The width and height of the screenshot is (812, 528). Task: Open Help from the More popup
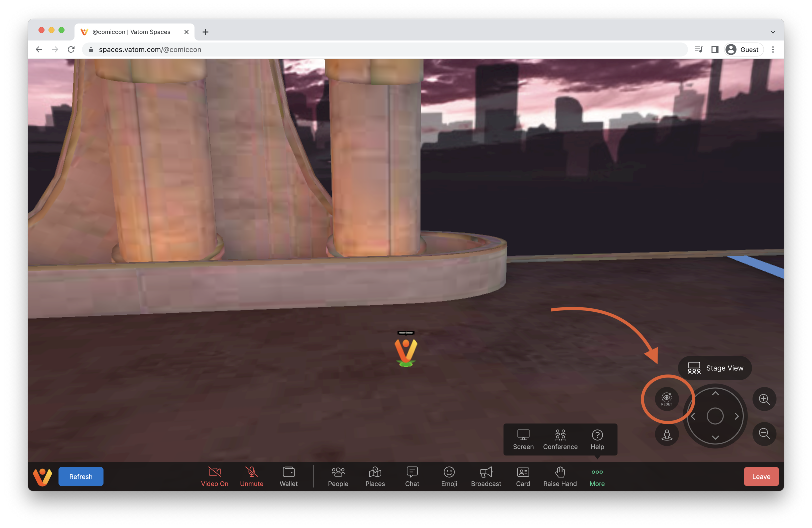[x=597, y=440]
